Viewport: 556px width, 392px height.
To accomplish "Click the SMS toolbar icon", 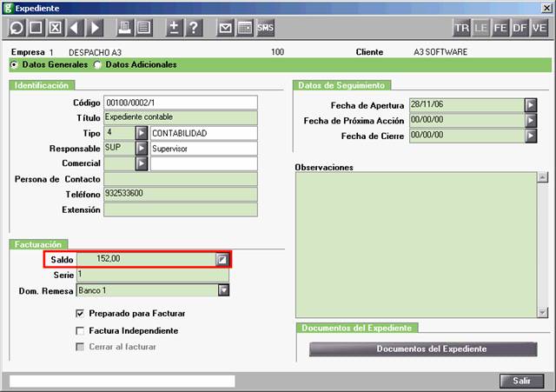I will pyautogui.click(x=265, y=28).
